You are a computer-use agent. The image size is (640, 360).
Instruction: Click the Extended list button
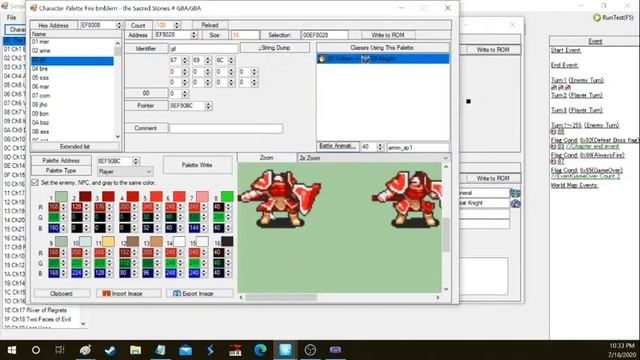click(x=75, y=146)
